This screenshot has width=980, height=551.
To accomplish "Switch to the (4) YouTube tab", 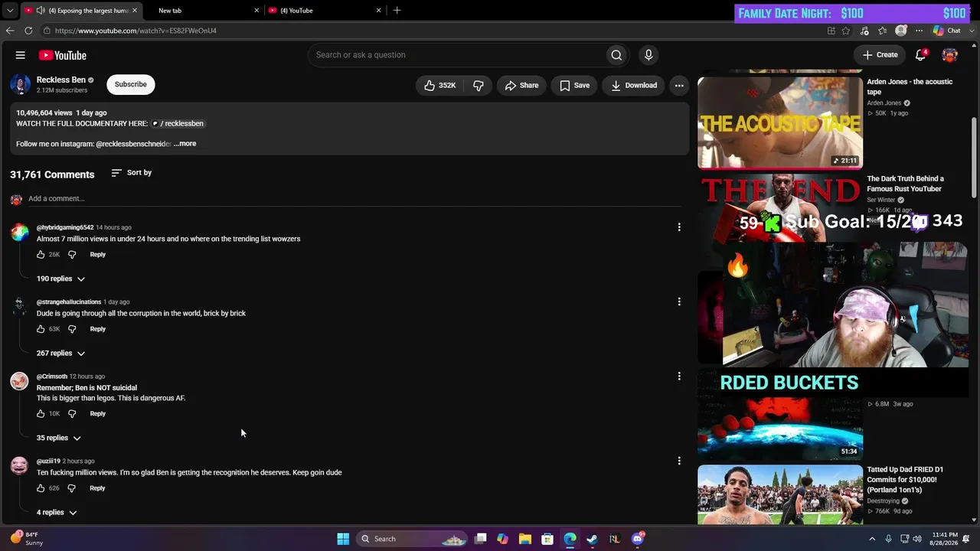I will (x=324, y=11).
